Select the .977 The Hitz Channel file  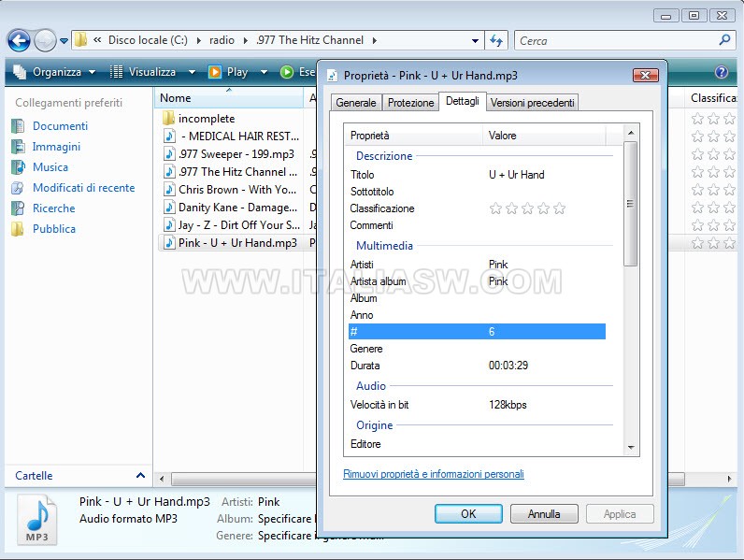pyautogui.click(x=231, y=172)
